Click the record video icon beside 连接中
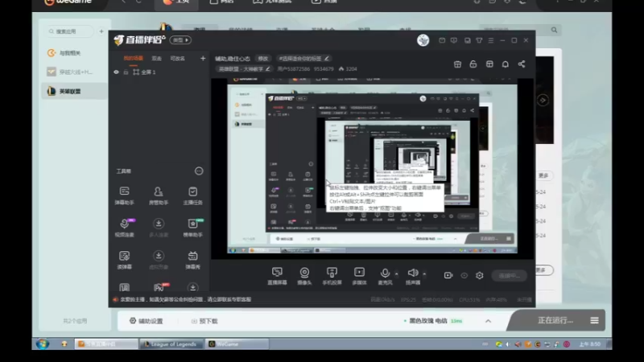 coord(448,275)
